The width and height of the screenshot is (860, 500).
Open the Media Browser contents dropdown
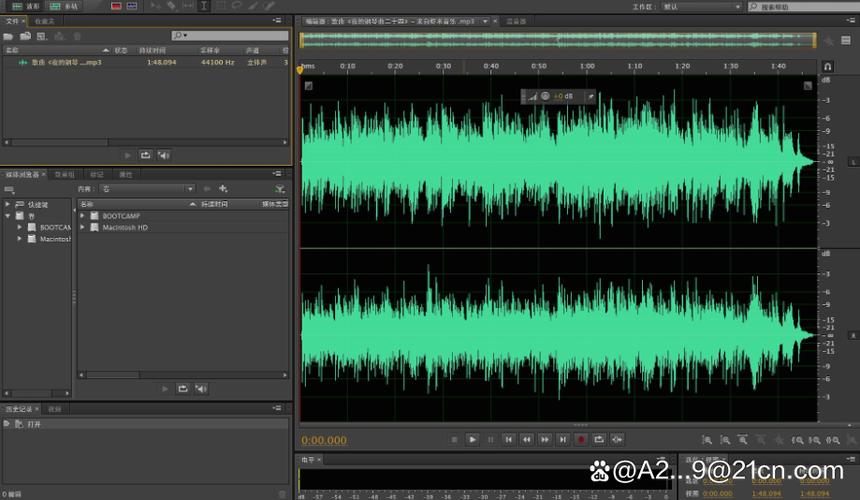click(x=148, y=189)
